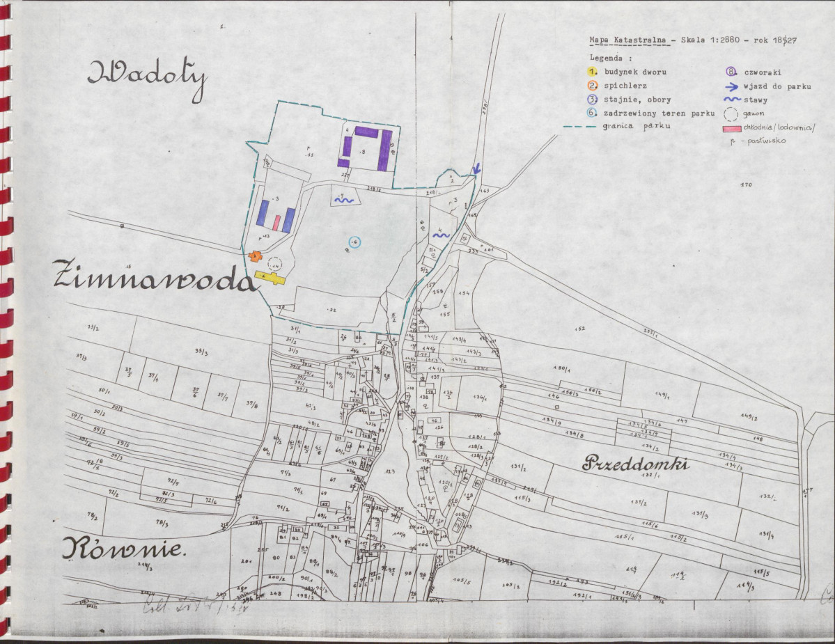Click parcel number '37/8'
835x644 pixels.
pyautogui.click(x=252, y=405)
